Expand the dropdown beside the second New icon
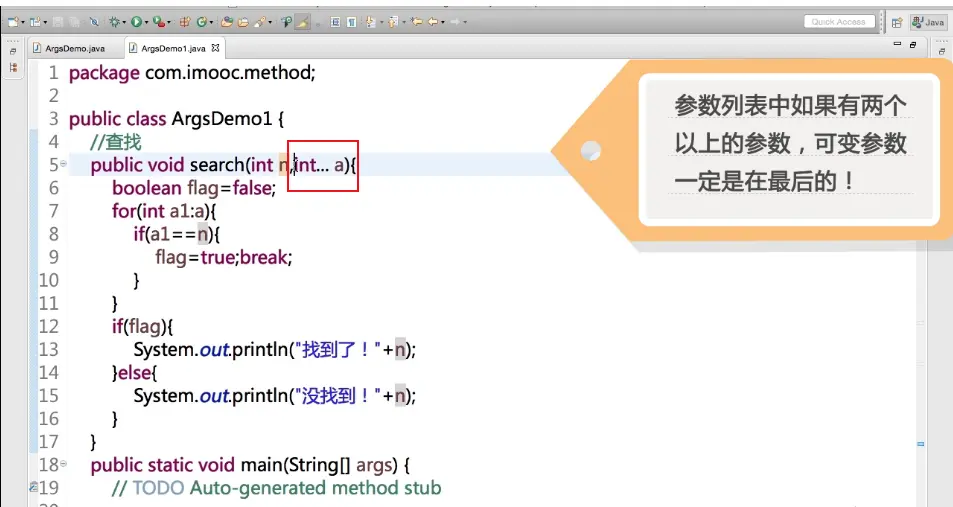This screenshot has width=953, height=507. tap(45, 22)
